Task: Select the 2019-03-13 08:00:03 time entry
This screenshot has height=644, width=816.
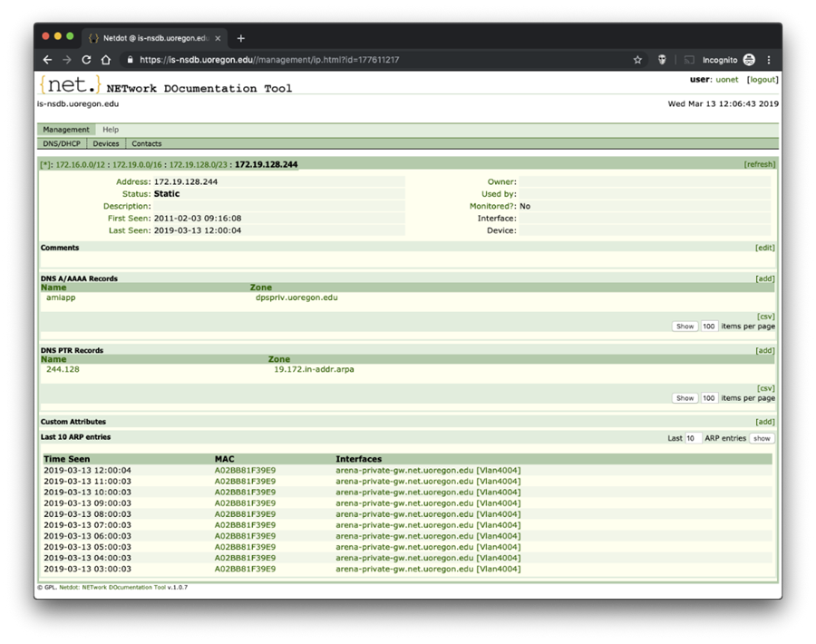Action: (87, 514)
